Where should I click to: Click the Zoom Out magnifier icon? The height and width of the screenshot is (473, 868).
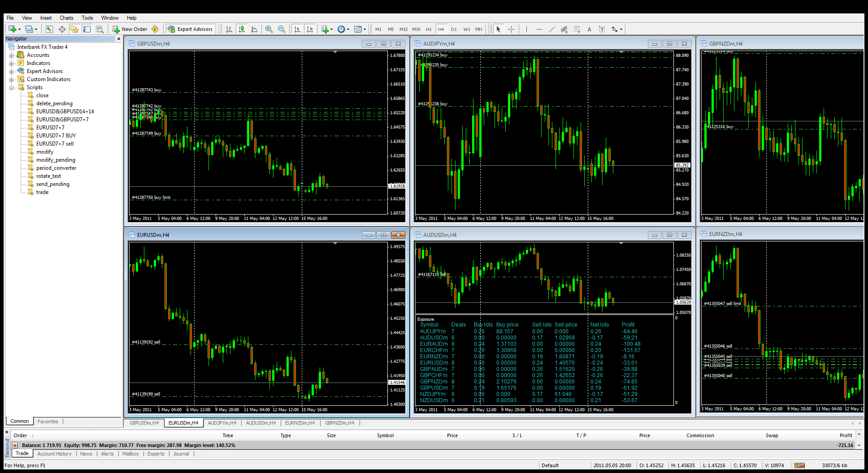click(x=281, y=29)
